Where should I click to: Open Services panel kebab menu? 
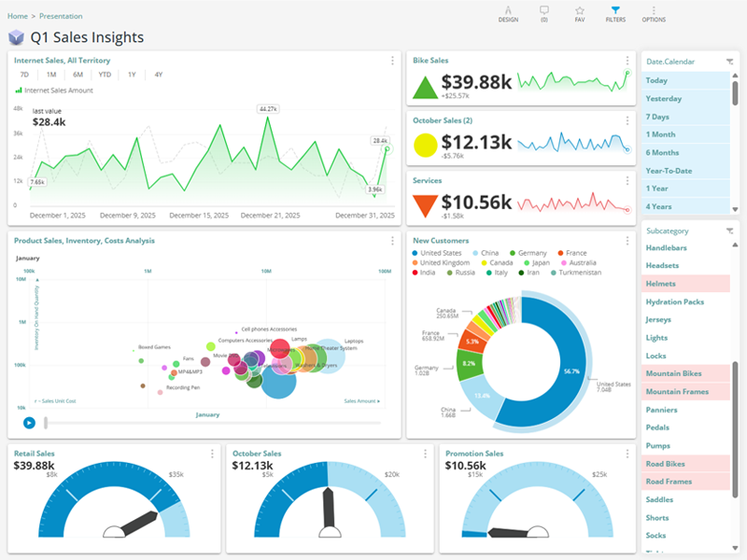[627, 180]
